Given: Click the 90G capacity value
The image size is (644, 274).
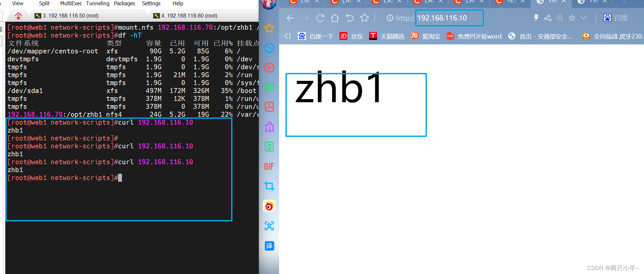Looking at the screenshot, I should 156,51.
